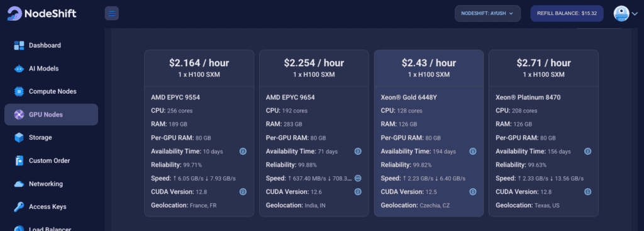The height and width of the screenshot is (231, 644).
Task: Open Custom Order page
Action: [x=52, y=161]
